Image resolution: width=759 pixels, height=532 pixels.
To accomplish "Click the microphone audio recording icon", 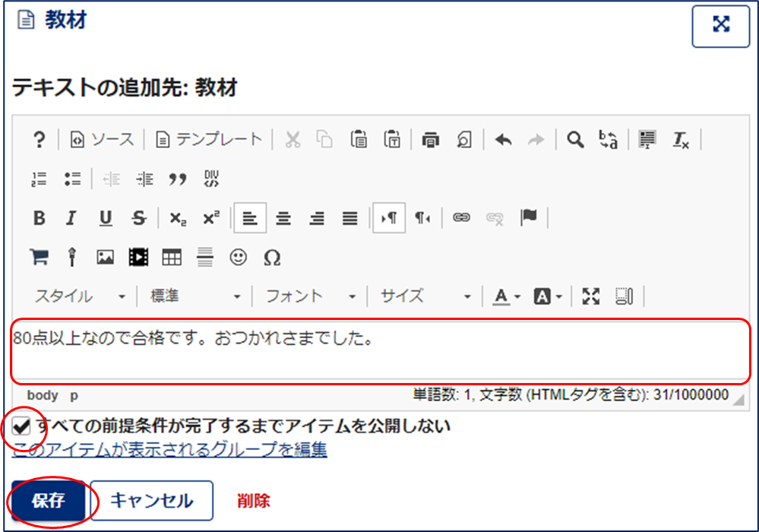I will tap(72, 257).
